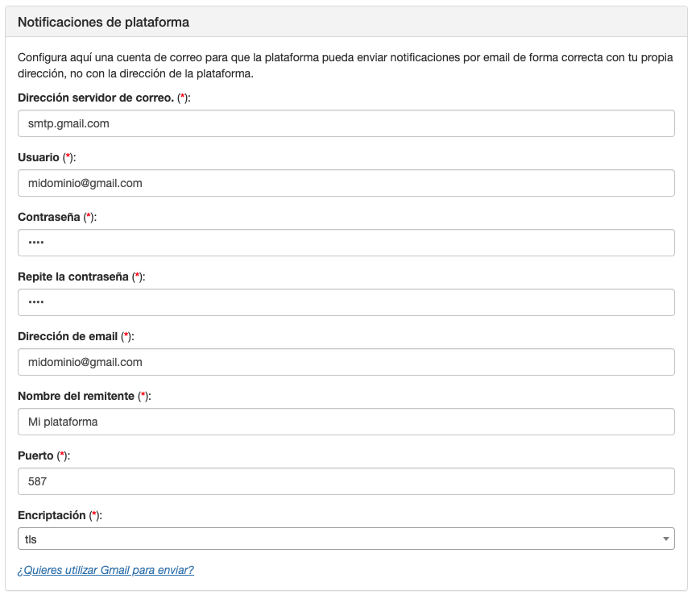Click the Dirección de email input

pyautogui.click(x=346, y=362)
